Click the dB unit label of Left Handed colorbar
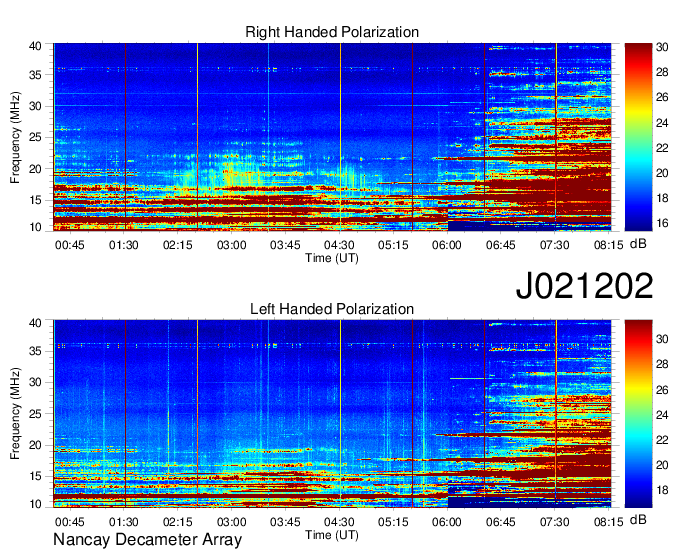Screen dimensions: 680x552 coord(638,519)
